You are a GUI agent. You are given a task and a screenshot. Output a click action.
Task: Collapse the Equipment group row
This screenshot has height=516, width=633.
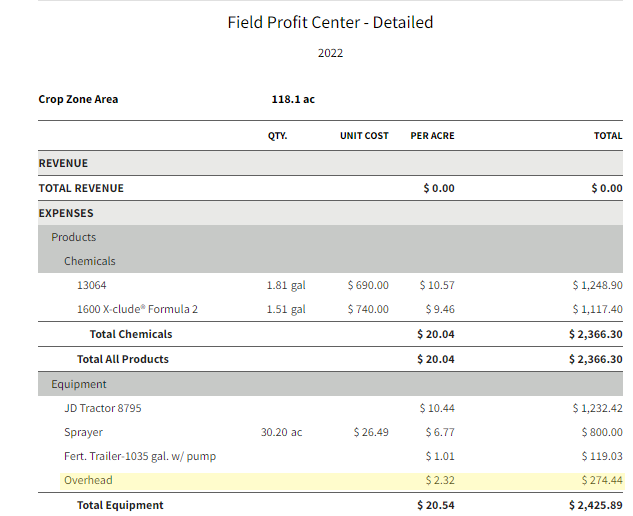[x=79, y=384]
